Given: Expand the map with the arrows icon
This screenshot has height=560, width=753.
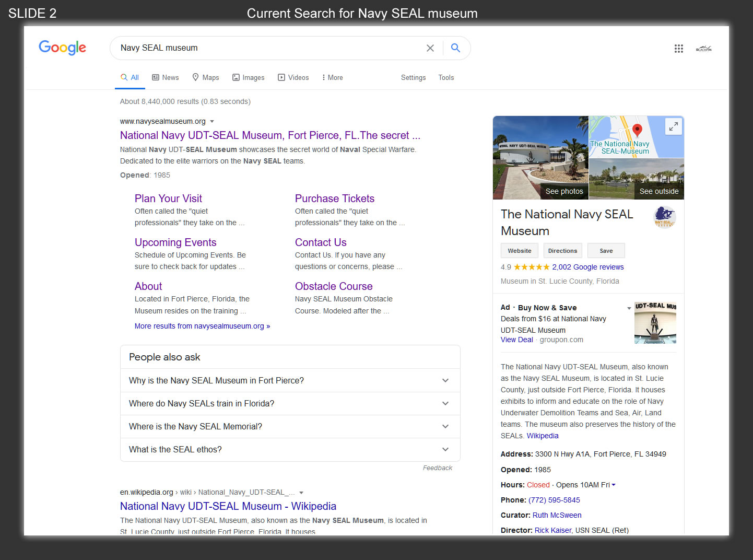Looking at the screenshot, I should coord(674,126).
